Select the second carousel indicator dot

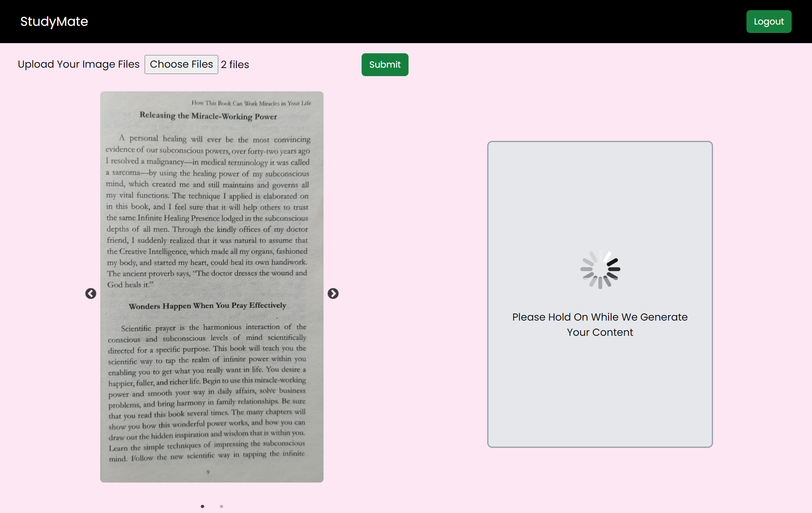coord(221,506)
